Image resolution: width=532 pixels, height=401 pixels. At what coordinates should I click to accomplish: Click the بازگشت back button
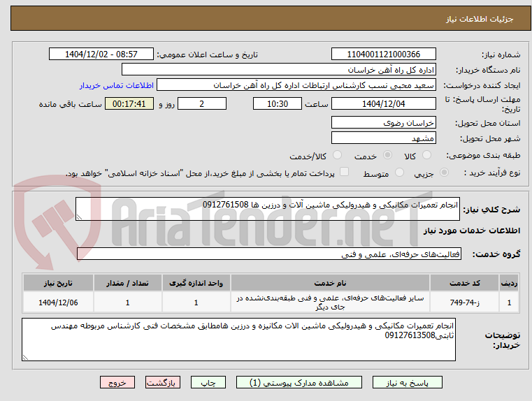(x=162, y=382)
